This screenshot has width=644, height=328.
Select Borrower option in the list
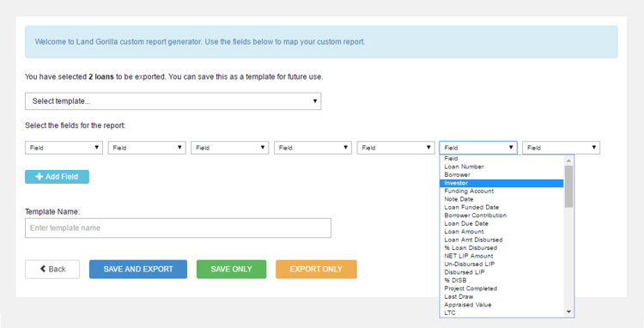[x=501, y=175]
